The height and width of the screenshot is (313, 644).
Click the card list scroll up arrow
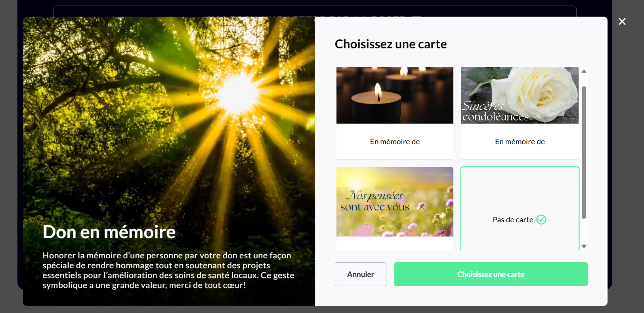coord(584,71)
